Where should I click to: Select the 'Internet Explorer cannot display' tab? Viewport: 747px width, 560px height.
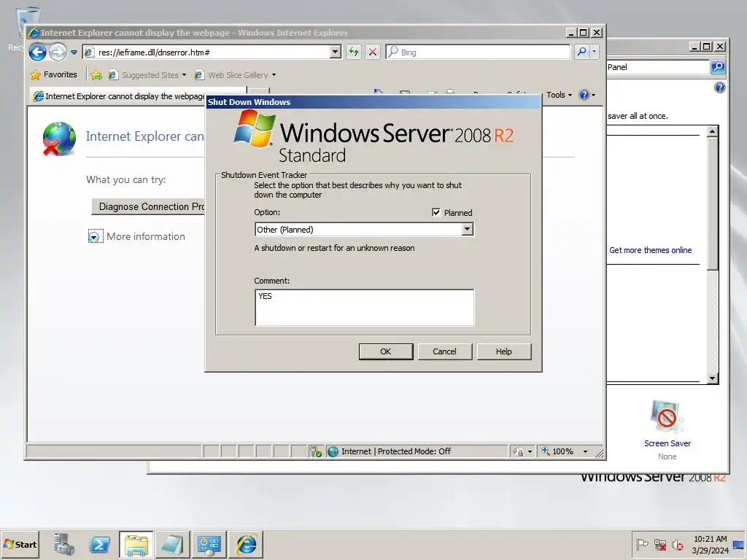click(118, 96)
